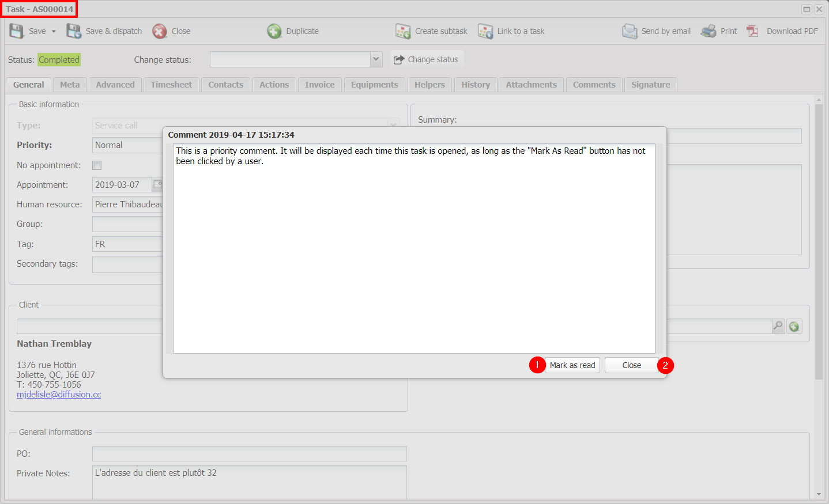Switch to the Timesheet tab
The width and height of the screenshot is (829, 504).
[171, 85]
